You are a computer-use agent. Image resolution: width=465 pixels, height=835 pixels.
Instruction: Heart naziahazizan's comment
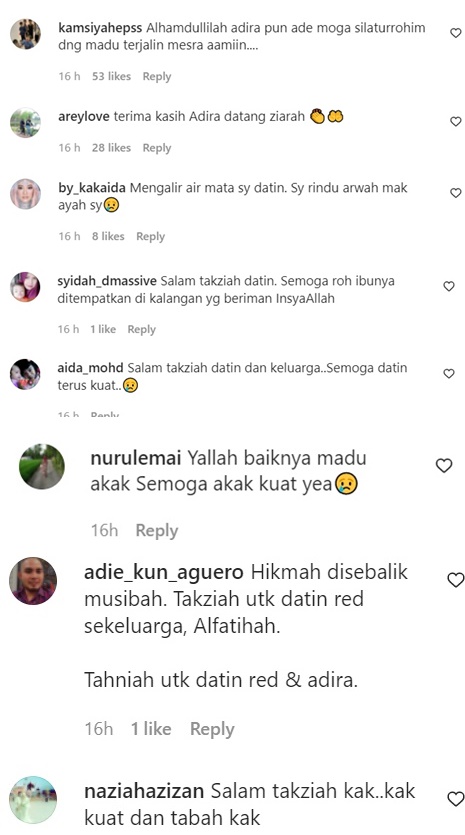pos(456,799)
